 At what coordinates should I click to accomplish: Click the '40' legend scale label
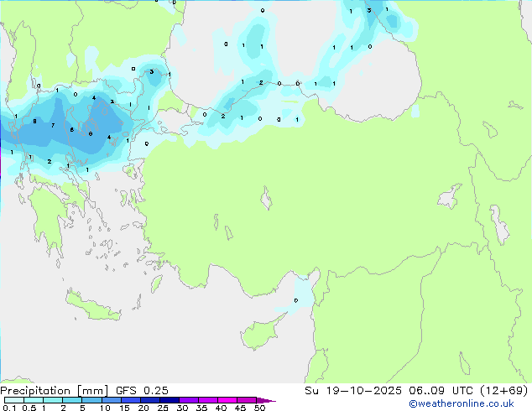click(x=222, y=408)
